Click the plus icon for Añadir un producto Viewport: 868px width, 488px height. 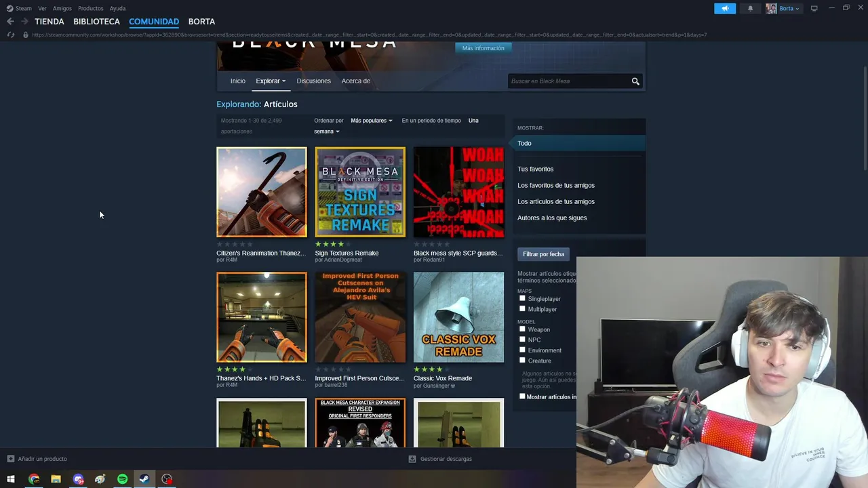[x=10, y=459]
